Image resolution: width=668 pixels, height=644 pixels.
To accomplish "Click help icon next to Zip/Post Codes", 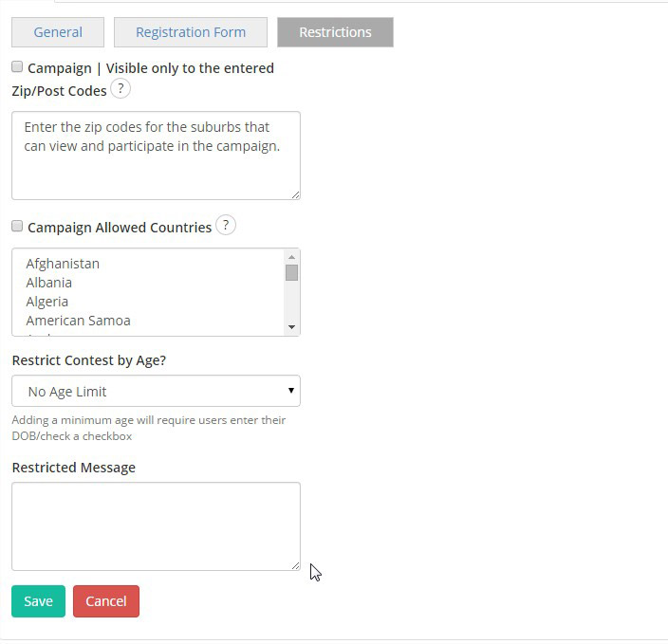I will (x=121, y=89).
